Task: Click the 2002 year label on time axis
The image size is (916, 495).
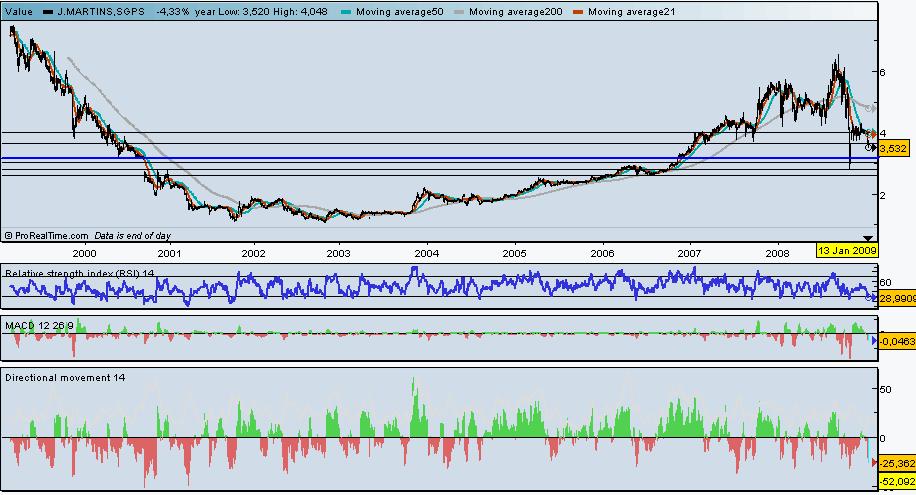Action: pyautogui.click(x=254, y=254)
